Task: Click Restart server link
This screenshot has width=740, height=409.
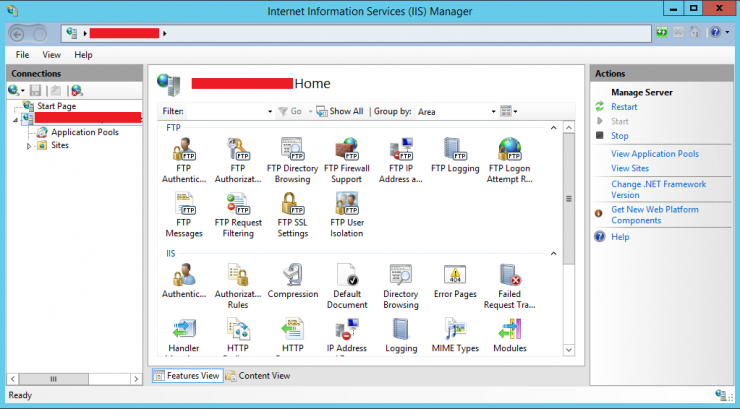Action: coord(624,107)
